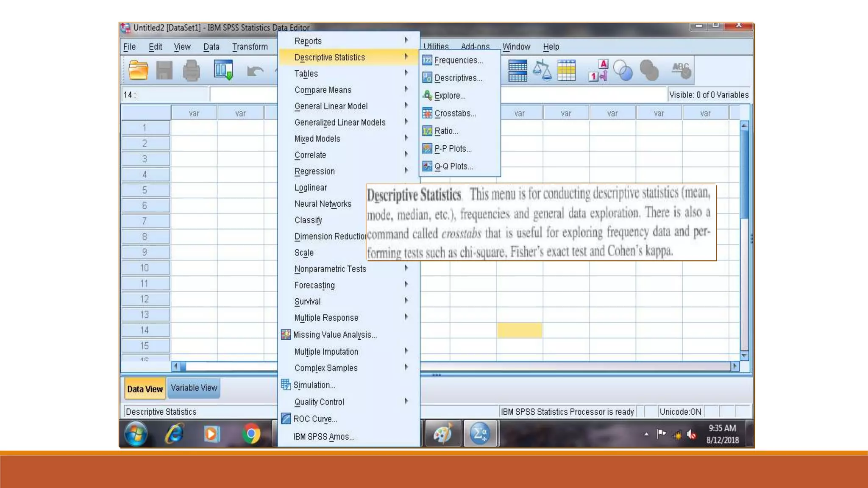868x488 pixels.
Task: Click the Value Labels toolbar icon
Action: tap(598, 70)
